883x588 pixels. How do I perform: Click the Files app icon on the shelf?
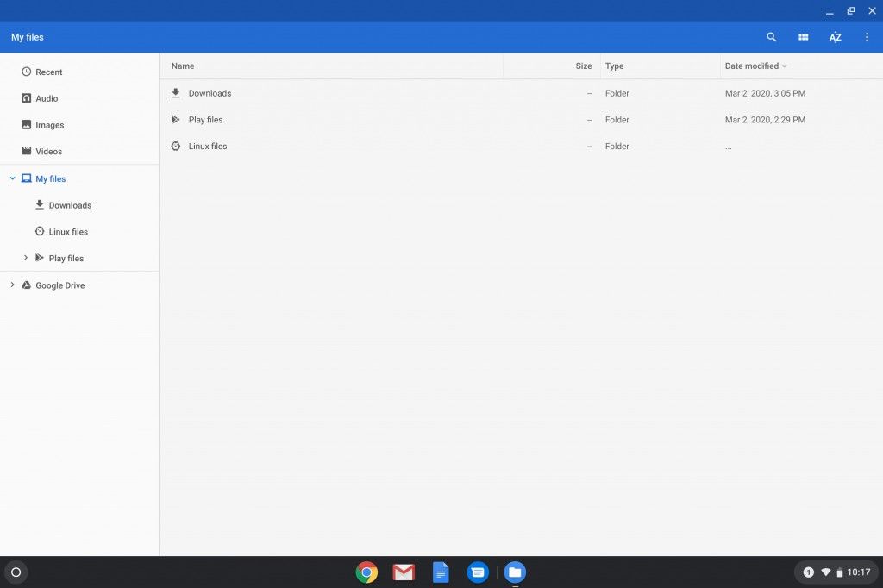(x=514, y=572)
